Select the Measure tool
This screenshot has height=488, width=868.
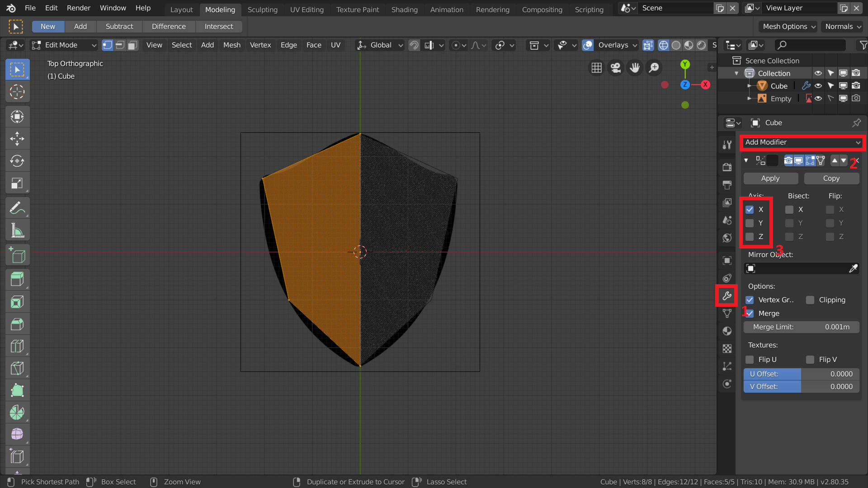tap(17, 230)
